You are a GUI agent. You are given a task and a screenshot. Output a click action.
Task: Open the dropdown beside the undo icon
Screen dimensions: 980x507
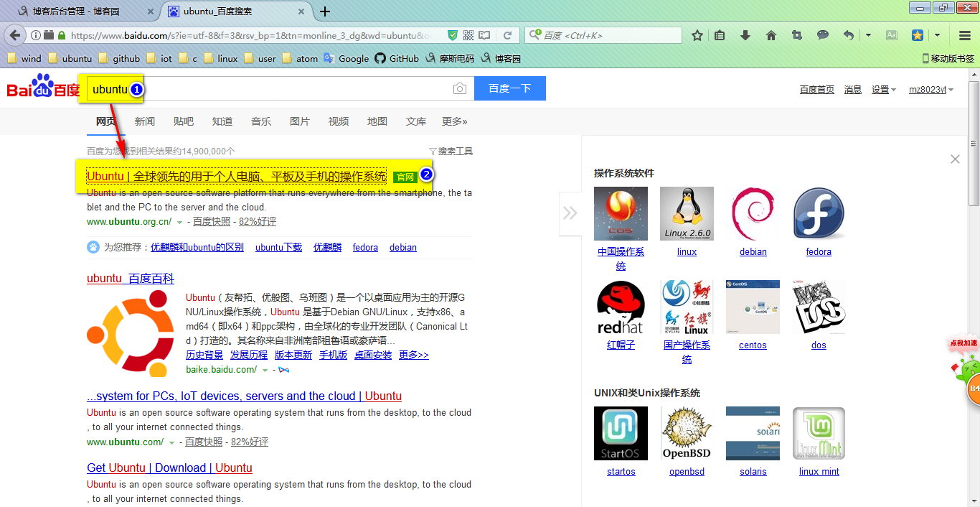[868, 35]
